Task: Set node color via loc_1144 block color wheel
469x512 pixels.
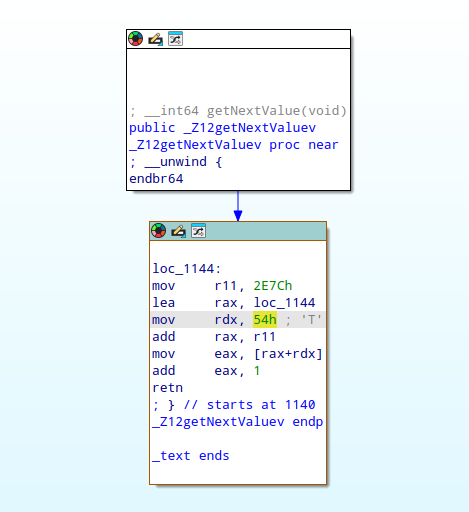Action: pos(159,231)
